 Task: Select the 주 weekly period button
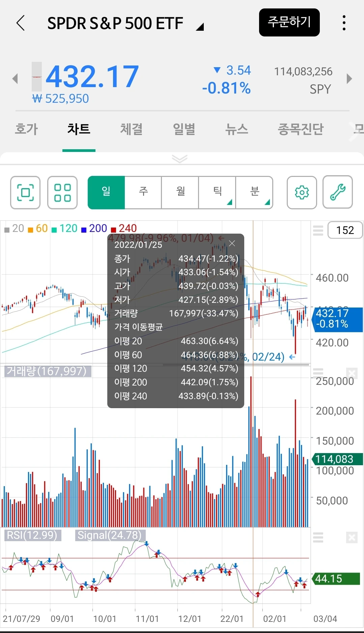(143, 192)
